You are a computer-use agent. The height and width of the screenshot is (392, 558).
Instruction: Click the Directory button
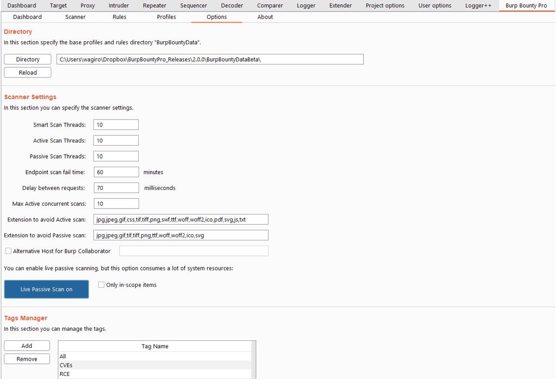pos(27,59)
